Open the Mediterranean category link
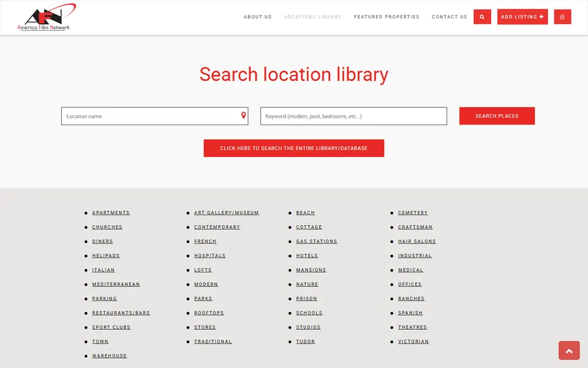This screenshot has width=588, height=368. [x=116, y=284]
